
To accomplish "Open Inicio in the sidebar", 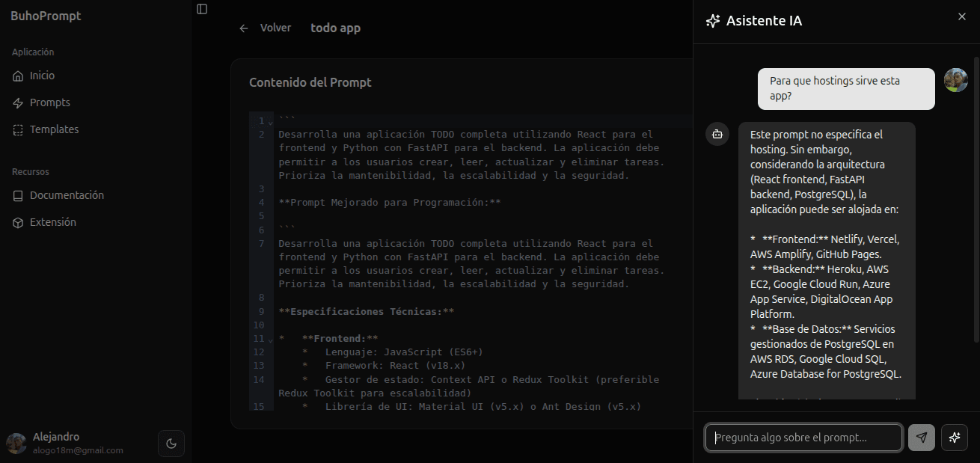I will (x=96, y=76).
